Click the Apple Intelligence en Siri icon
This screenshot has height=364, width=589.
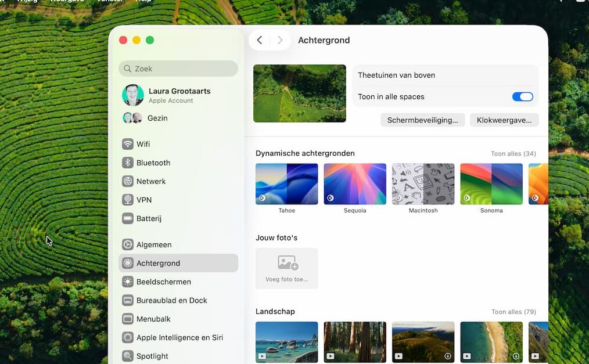(x=128, y=337)
